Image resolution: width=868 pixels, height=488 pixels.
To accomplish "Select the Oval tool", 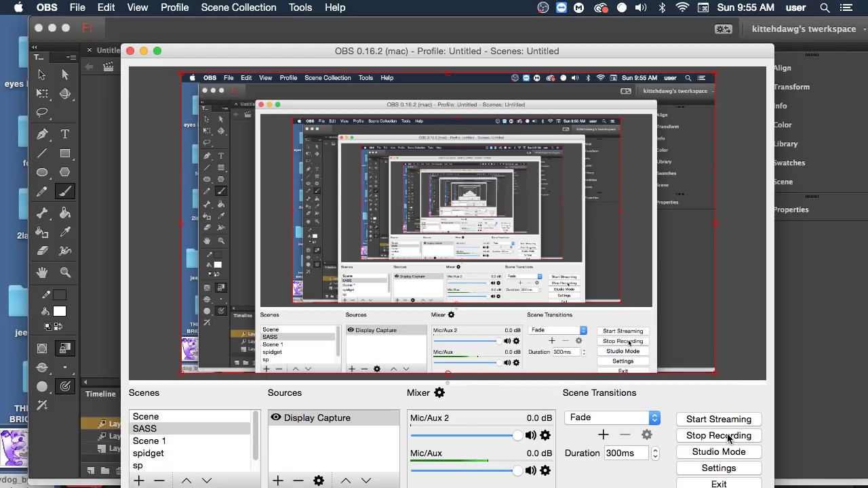I will pyautogui.click(x=42, y=172).
